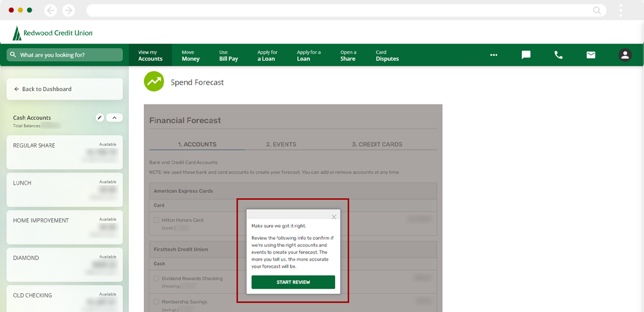Toggle the Dividend Rewards Checking checkbox

(x=157, y=279)
